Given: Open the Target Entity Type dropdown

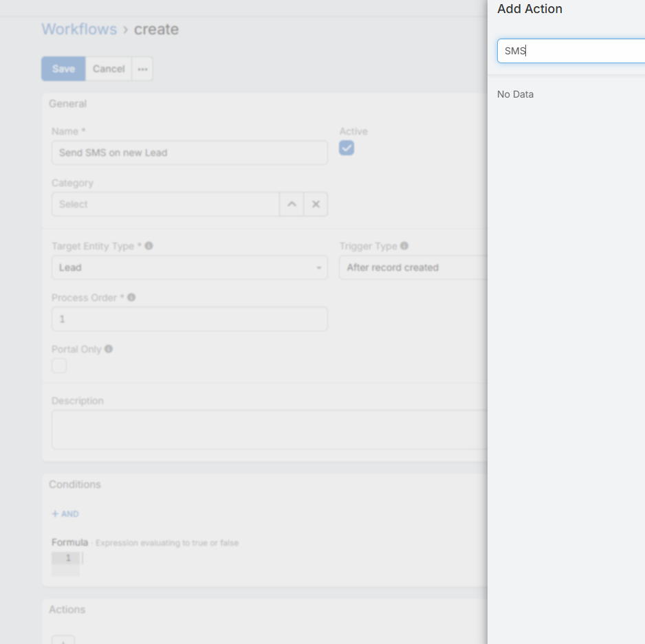Looking at the screenshot, I should click(189, 267).
